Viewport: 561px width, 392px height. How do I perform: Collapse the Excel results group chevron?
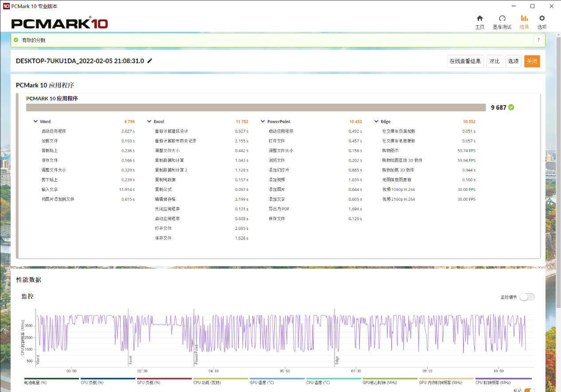[149, 121]
